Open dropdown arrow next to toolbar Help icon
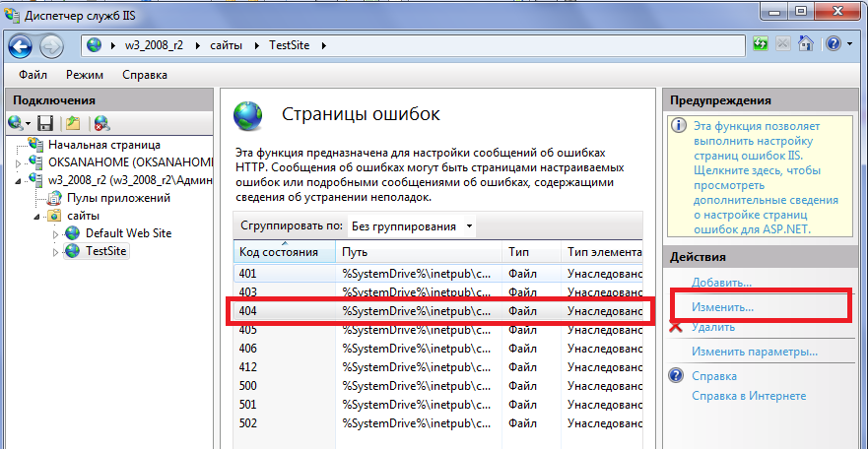The width and height of the screenshot is (868, 450). (849, 44)
